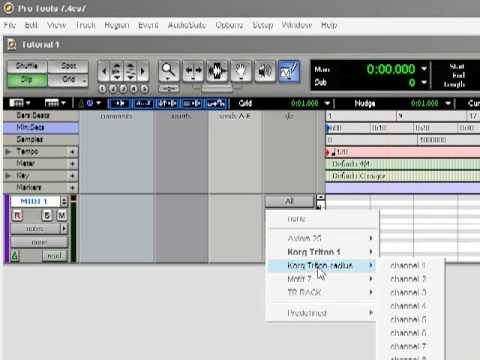Open the MIDI 1 notes track view selector
480x360 pixels.
[x=35, y=229]
